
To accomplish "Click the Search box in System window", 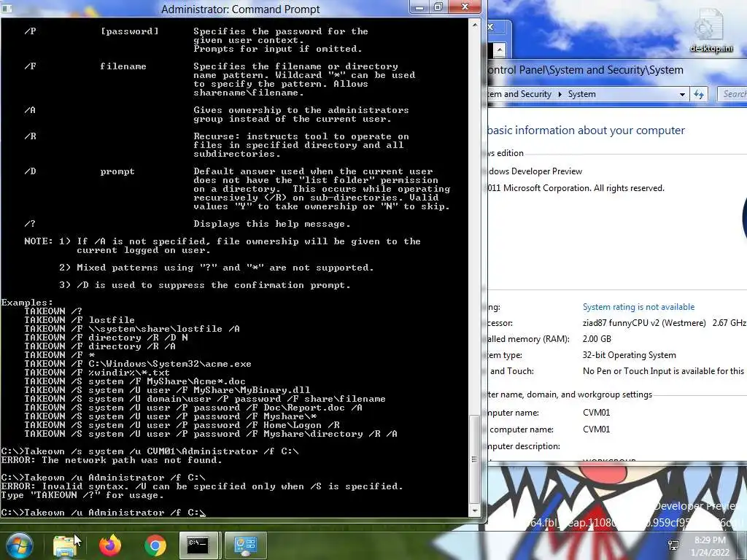I will pos(732,94).
